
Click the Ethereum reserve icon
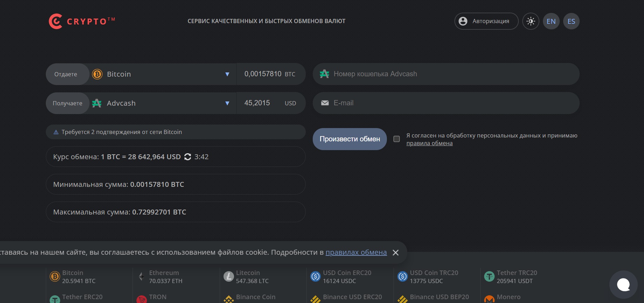click(142, 277)
